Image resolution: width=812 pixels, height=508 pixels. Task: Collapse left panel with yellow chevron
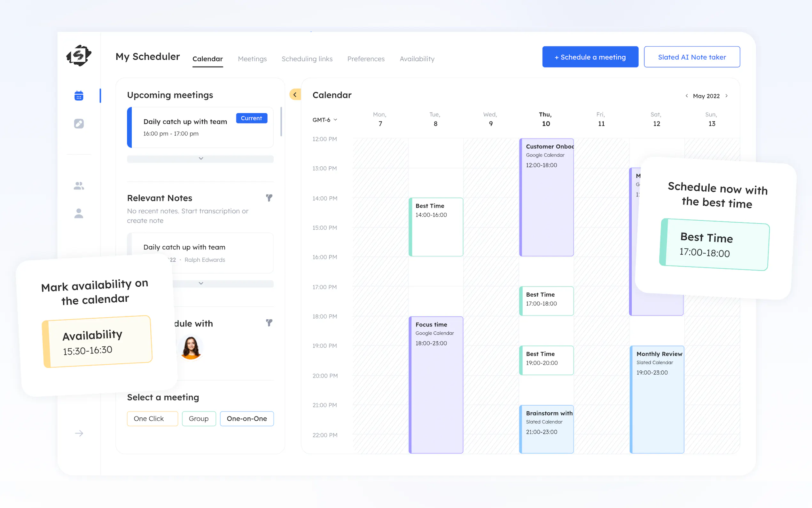tap(295, 95)
